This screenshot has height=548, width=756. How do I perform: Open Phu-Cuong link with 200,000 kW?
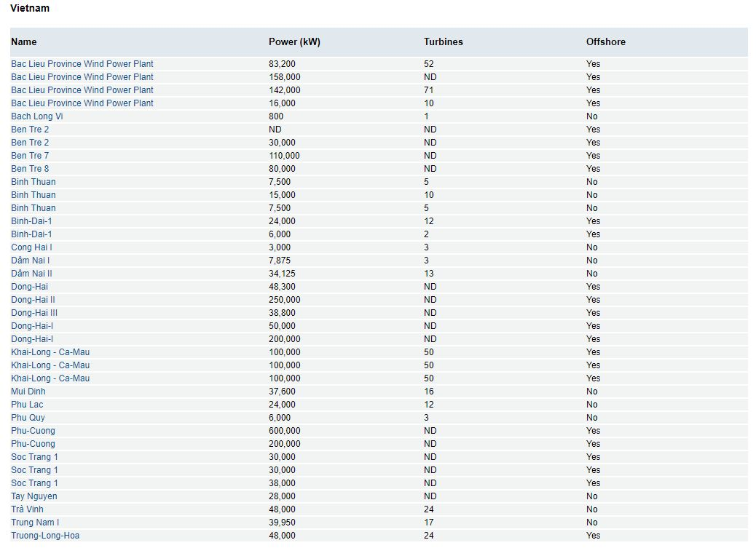33,443
